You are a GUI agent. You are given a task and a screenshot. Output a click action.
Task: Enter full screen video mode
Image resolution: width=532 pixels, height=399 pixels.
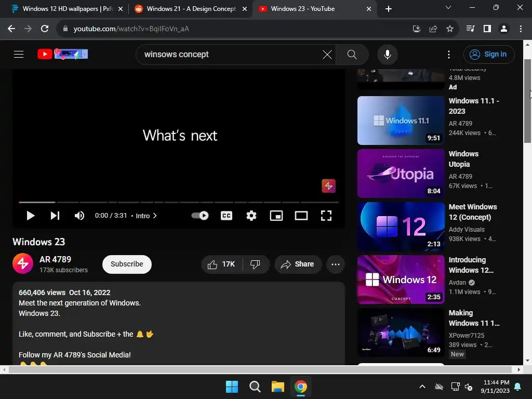pyautogui.click(x=326, y=216)
